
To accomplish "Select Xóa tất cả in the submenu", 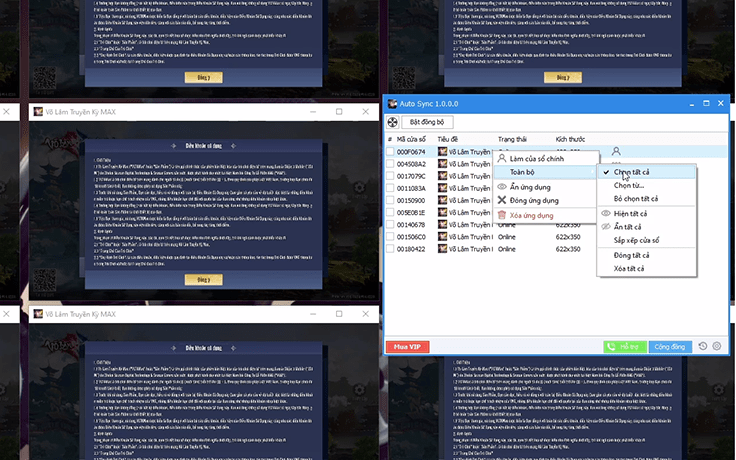I will tap(646, 268).
